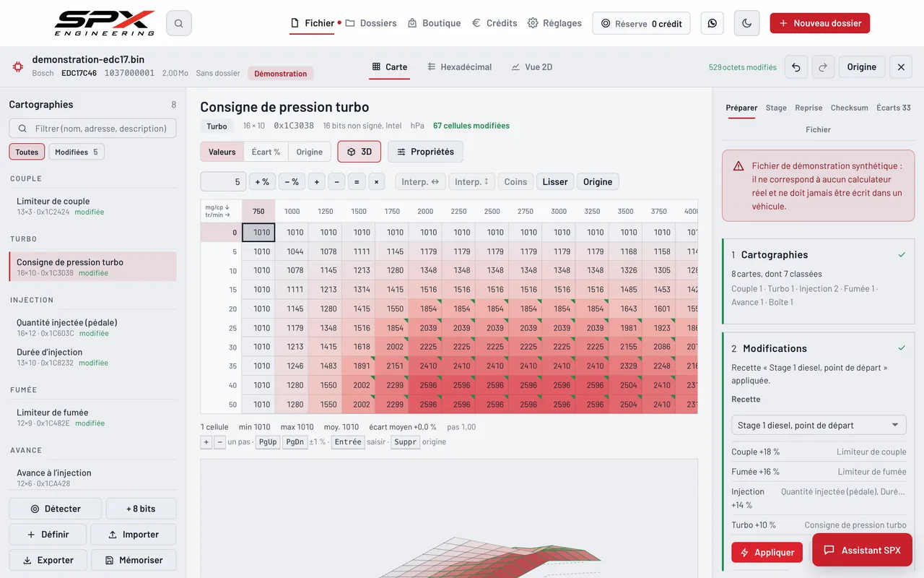The height and width of the screenshot is (578, 924).
Task: Toggle the 3D surface view
Action: 359,152
